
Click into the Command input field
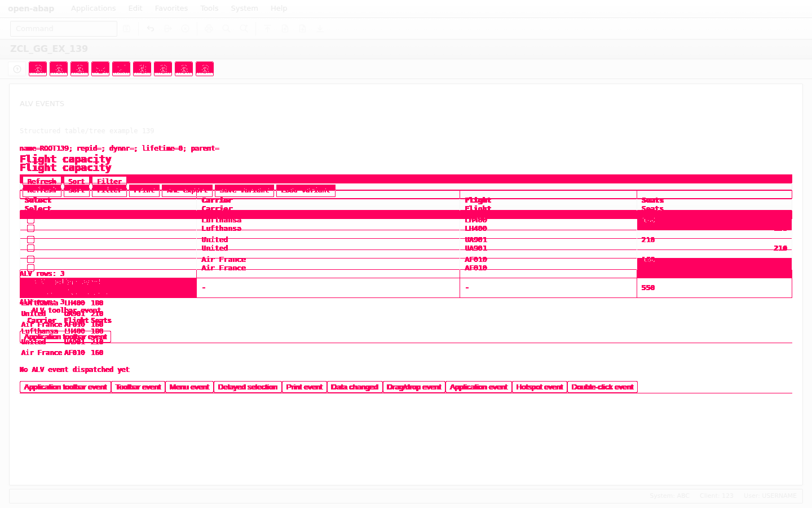[x=64, y=29]
